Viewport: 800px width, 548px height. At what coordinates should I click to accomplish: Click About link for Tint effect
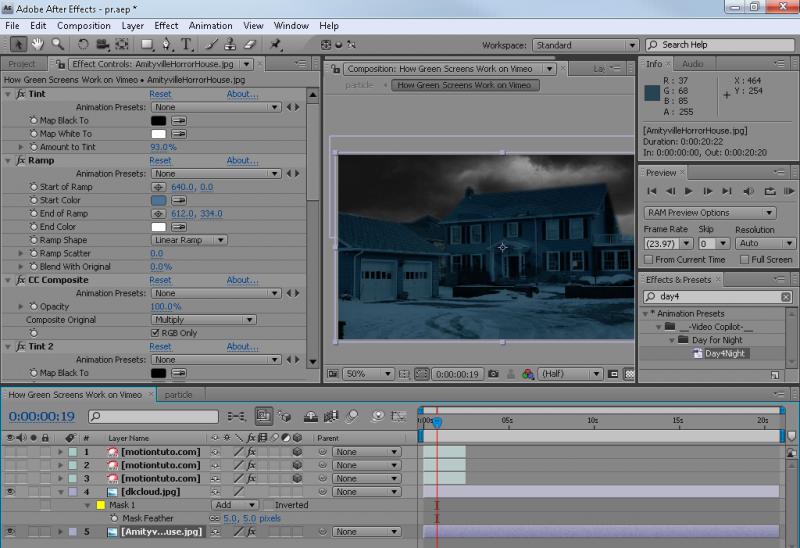pyautogui.click(x=242, y=94)
